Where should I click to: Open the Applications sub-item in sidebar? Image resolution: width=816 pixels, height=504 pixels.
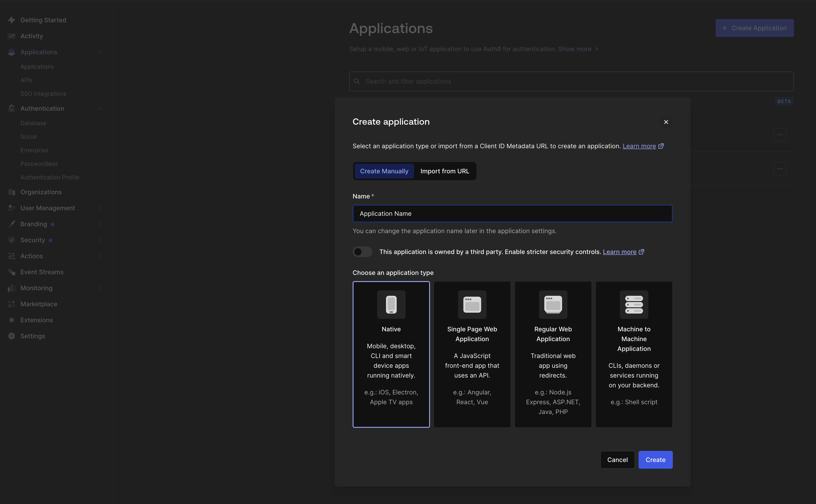37,67
